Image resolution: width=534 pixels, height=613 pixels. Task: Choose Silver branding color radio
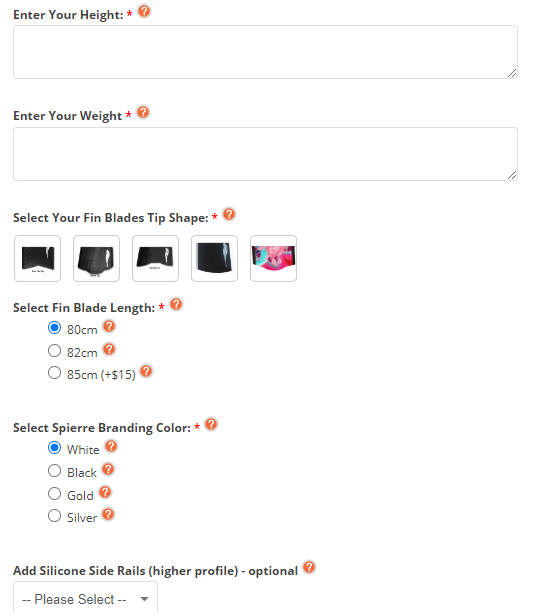coord(54,516)
